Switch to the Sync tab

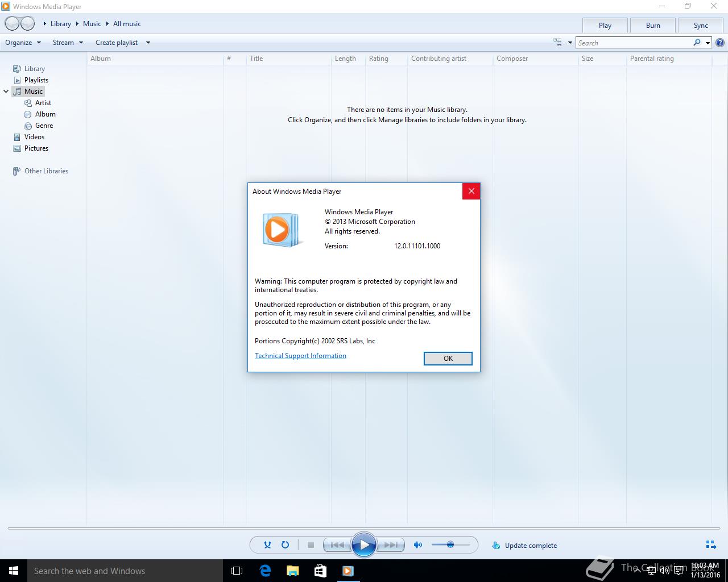[x=701, y=25]
